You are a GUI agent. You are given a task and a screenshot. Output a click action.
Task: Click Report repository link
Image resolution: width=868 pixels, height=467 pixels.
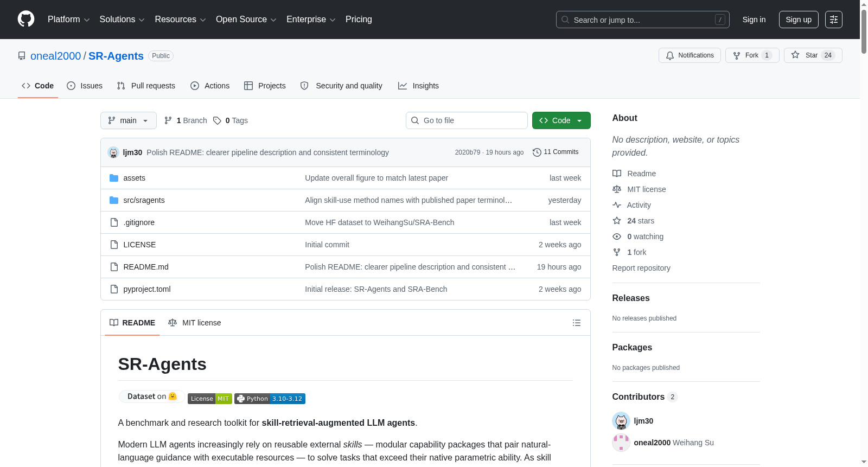tap(641, 268)
